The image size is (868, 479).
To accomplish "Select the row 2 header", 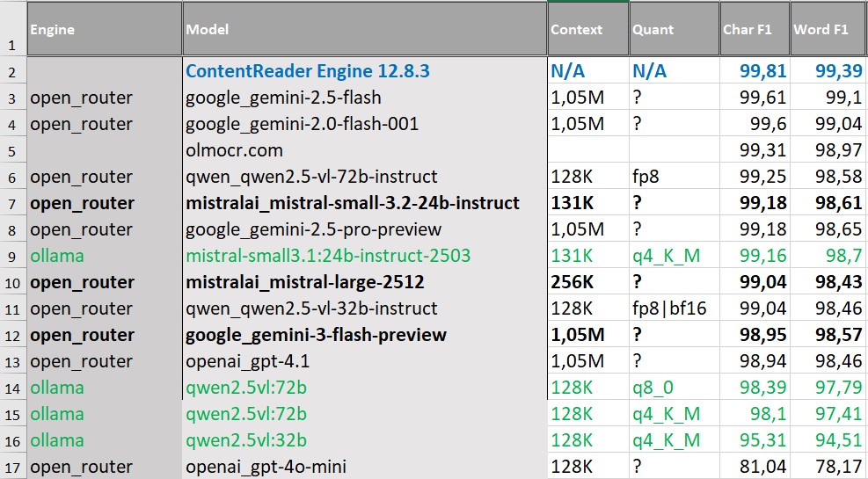I will [x=12, y=71].
